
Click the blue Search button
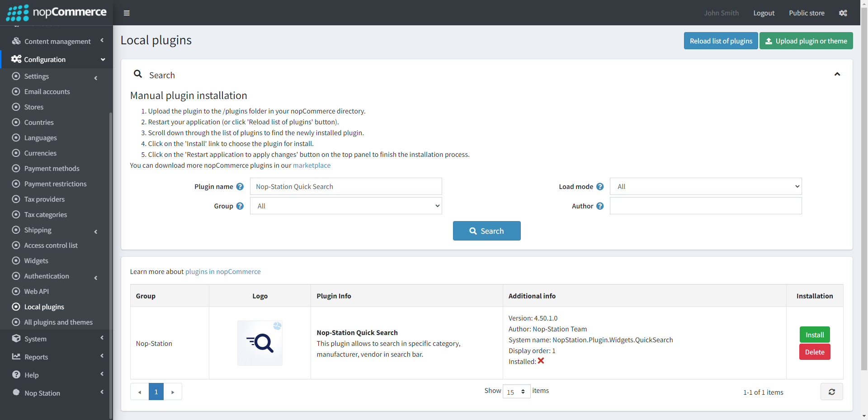click(486, 231)
